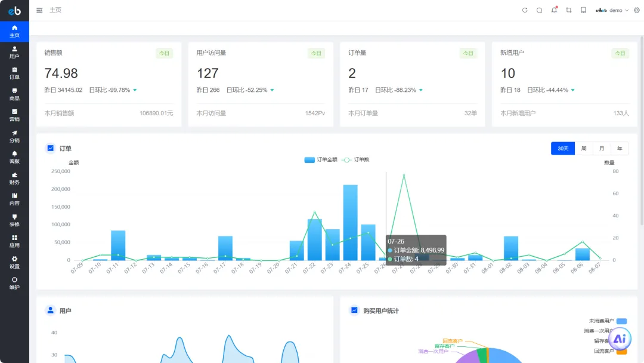Toggle 订单金额 legend series
Image resolution: width=644 pixels, height=363 pixels.
tap(321, 159)
